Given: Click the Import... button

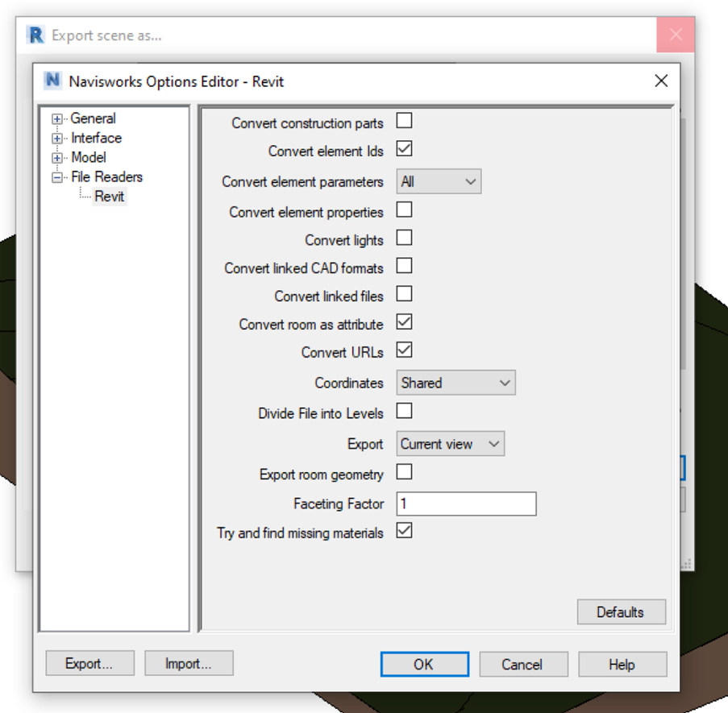Looking at the screenshot, I should coord(189,663).
